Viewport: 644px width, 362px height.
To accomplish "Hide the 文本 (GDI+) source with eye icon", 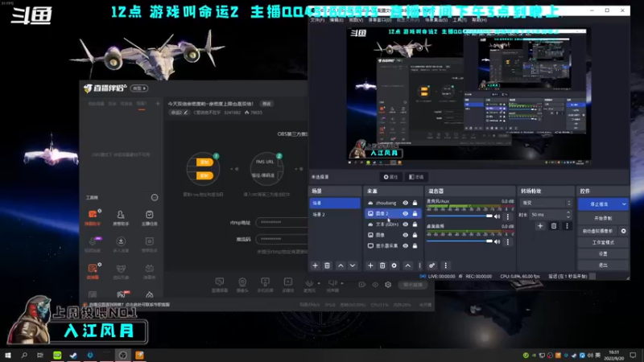I will point(406,224).
